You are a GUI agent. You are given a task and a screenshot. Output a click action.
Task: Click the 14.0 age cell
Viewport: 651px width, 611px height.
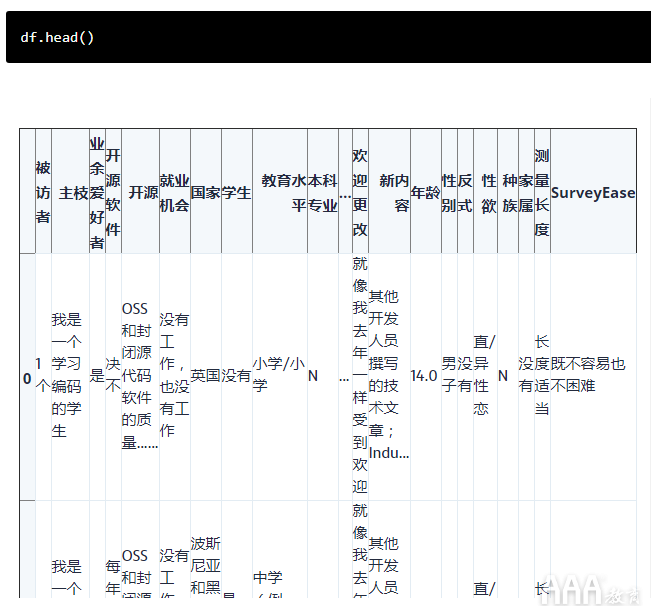tap(426, 377)
